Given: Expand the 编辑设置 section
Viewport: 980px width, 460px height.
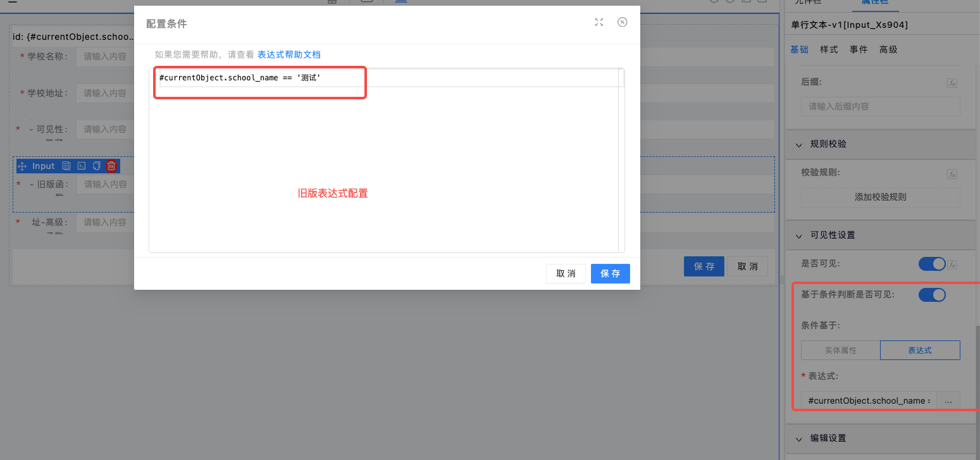Looking at the screenshot, I should [798, 438].
